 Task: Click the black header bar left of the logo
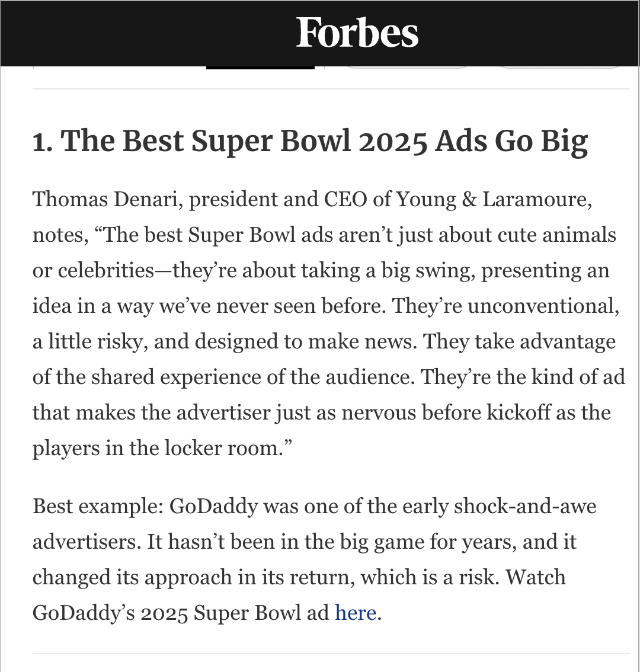[148, 33]
